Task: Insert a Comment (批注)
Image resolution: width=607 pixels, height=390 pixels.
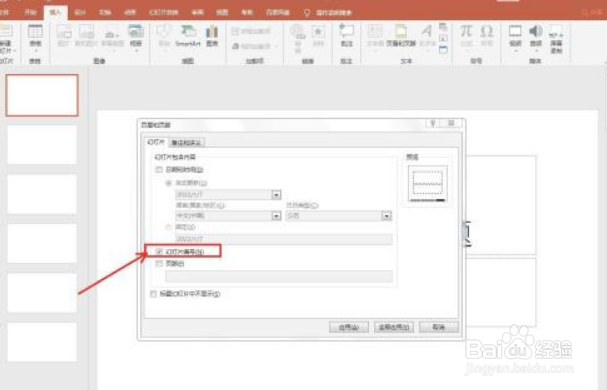Action: click(346, 36)
